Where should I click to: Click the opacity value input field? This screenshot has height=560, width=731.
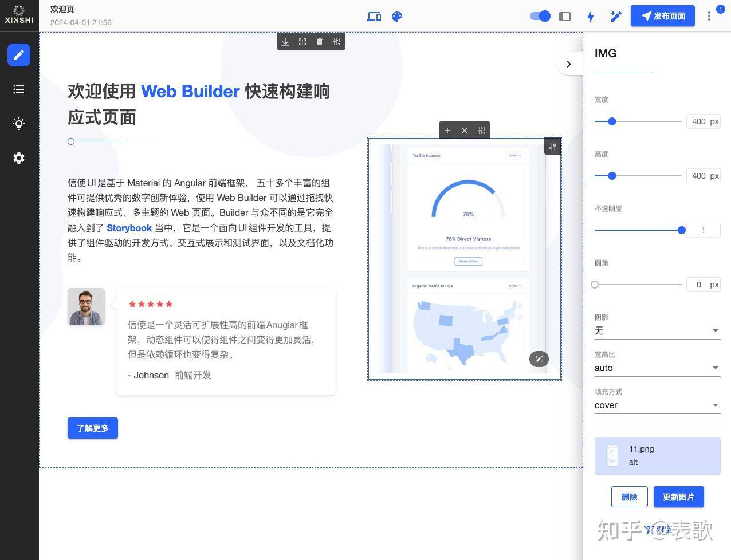[703, 230]
